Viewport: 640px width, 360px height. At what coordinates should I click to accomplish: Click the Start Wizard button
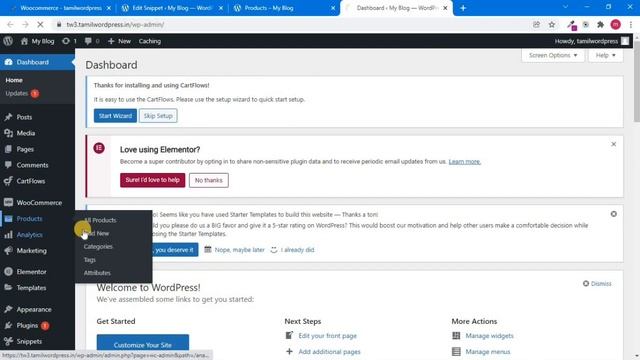point(115,116)
